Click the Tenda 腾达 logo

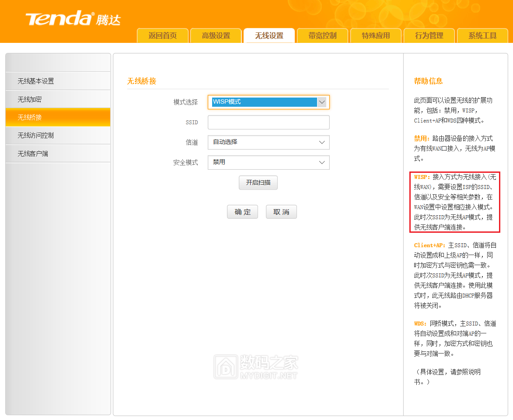[x=73, y=18]
